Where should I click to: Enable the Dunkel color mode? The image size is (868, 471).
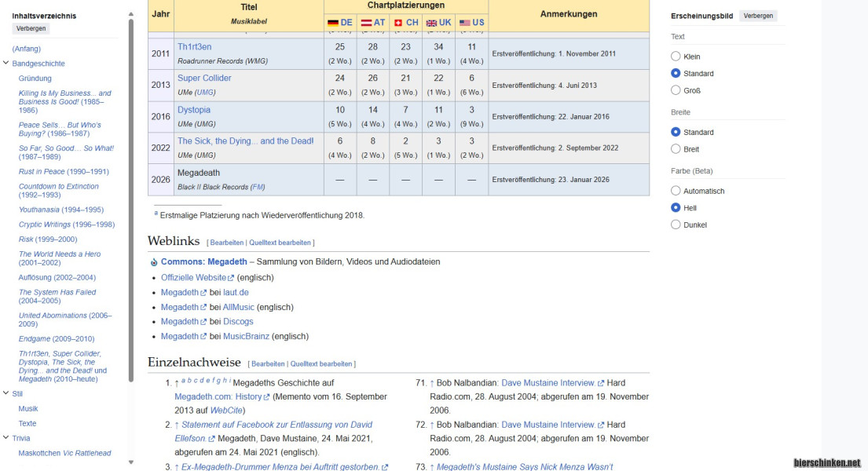[x=676, y=225]
